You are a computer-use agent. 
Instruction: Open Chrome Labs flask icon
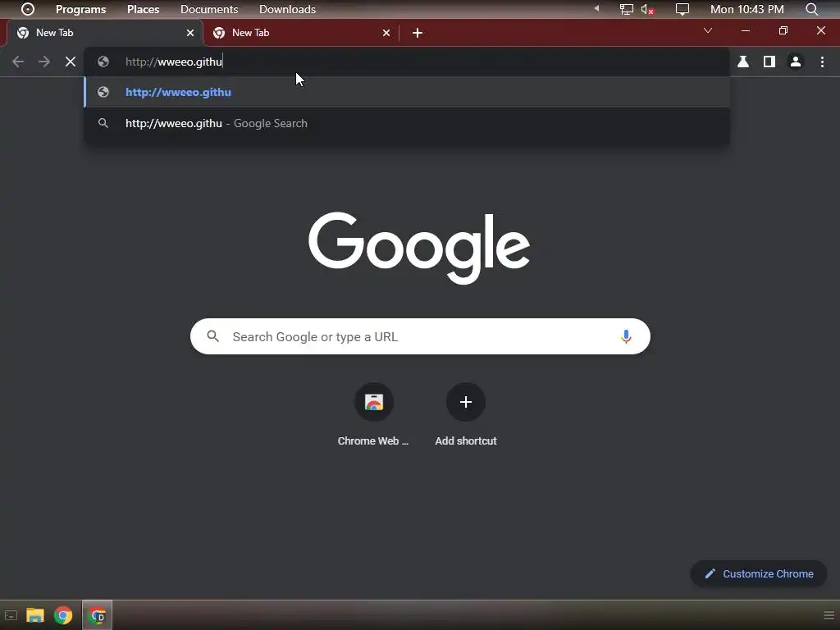pos(743,62)
